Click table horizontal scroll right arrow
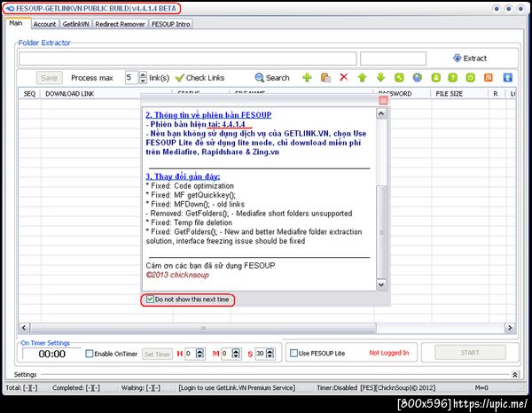532x413 pixels. pyautogui.click(x=510, y=328)
